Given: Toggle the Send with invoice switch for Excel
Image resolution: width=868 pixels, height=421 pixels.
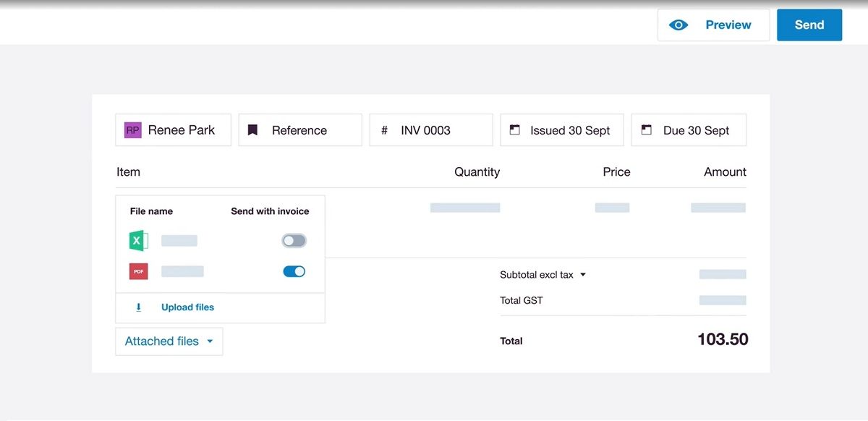Looking at the screenshot, I should pyautogui.click(x=294, y=239).
